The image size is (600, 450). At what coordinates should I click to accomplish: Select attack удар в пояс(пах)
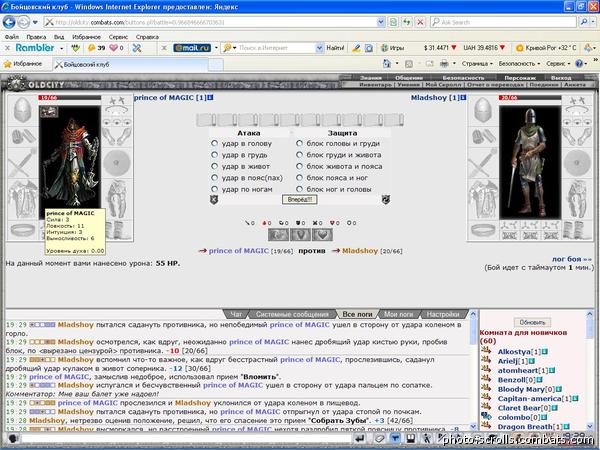coord(214,178)
